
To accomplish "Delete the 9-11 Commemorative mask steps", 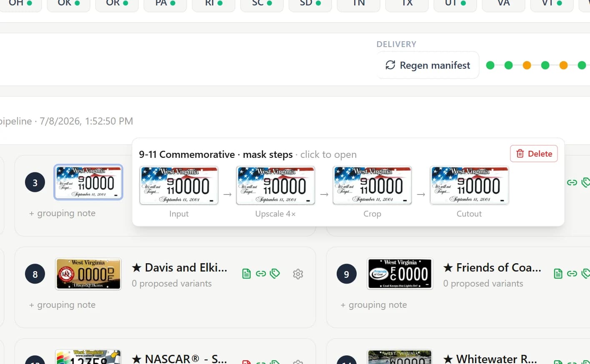I will pyautogui.click(x=534, y=154).
